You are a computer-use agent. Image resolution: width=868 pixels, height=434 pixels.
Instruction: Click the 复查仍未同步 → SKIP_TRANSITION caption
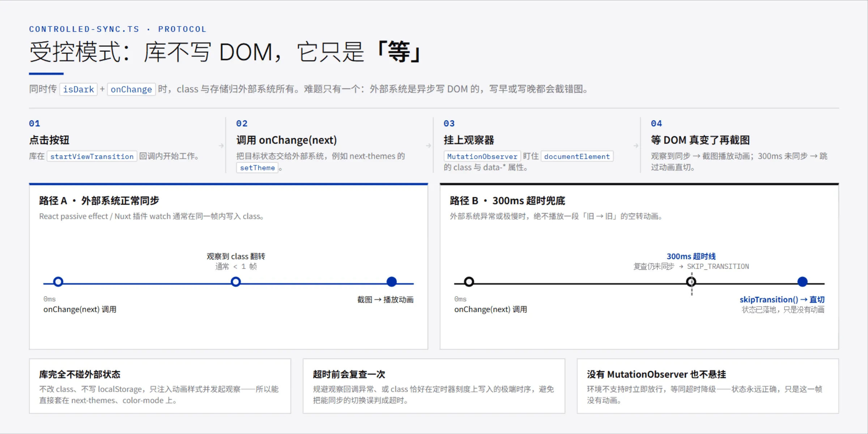pos(691,267)
